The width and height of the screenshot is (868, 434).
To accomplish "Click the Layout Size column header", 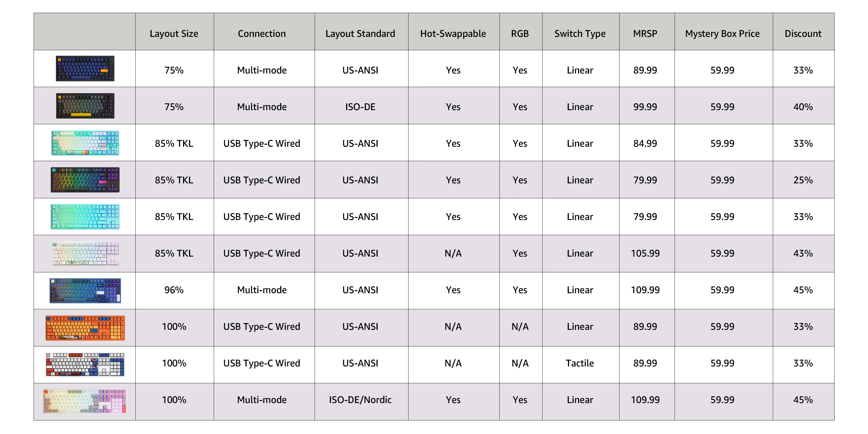I will [x=174, y=34].
